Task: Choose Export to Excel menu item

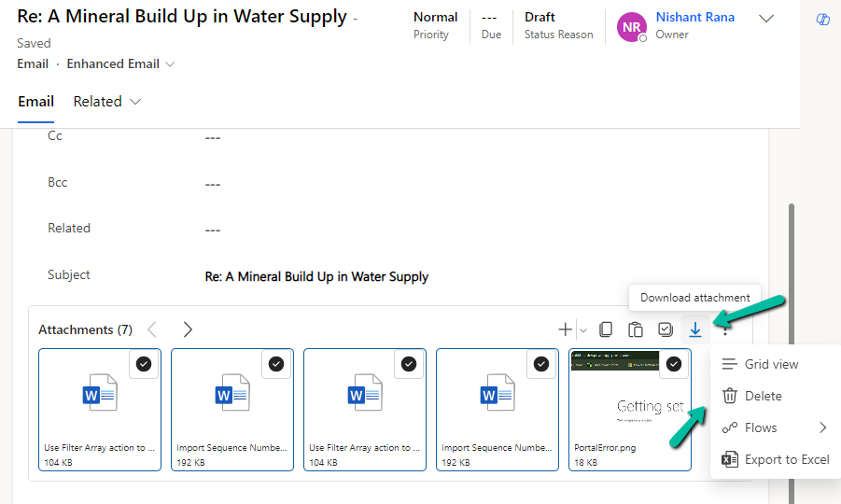Action: [786, 459]
